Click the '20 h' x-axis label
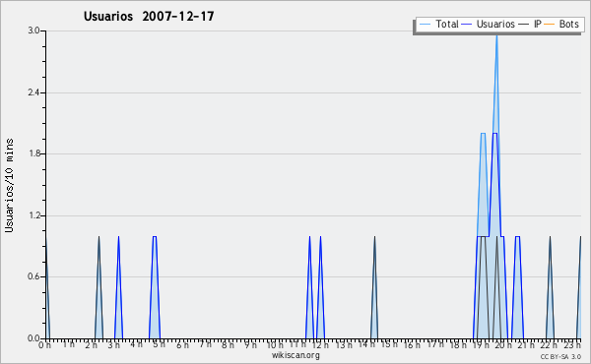The image size is (591, 364). click(504, 344)
